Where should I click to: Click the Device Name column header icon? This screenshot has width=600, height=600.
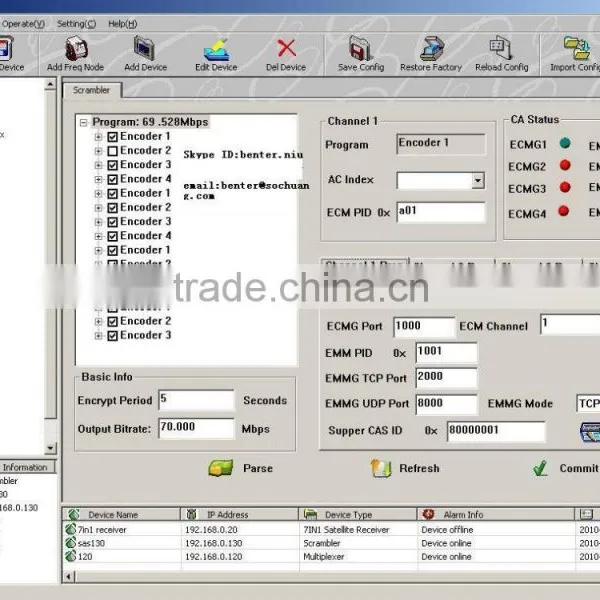tap(74, 514)
